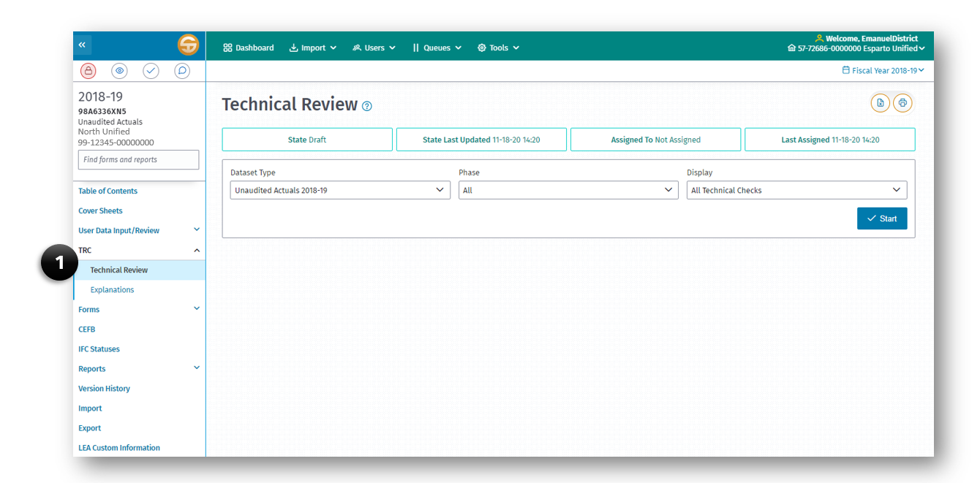Export the Technical Review to Excel

[x=880, y=103]
